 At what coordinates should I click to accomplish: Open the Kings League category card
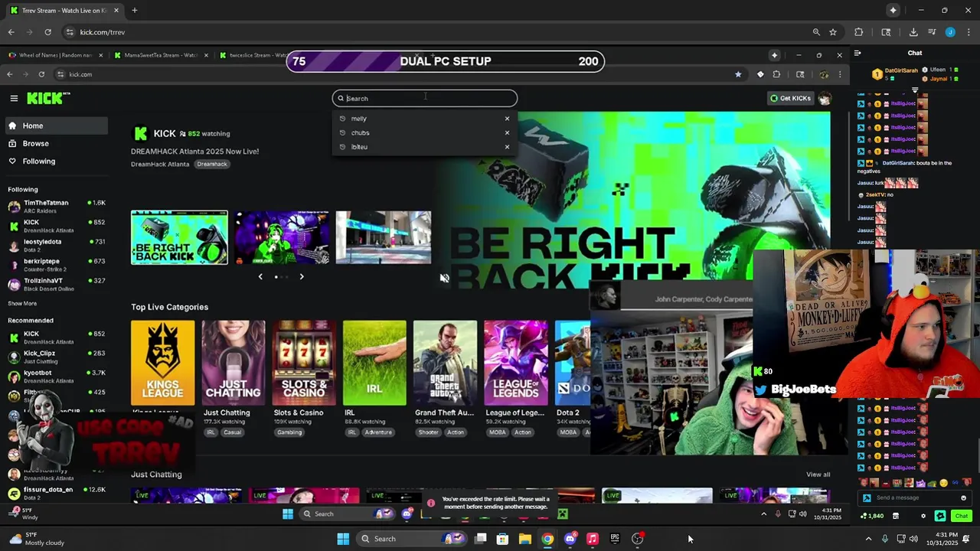coord(162,363)
